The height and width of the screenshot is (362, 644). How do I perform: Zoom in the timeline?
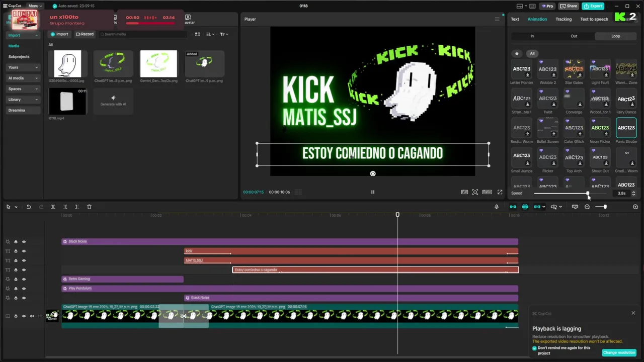pyautogui.click(x=635, y=207)
